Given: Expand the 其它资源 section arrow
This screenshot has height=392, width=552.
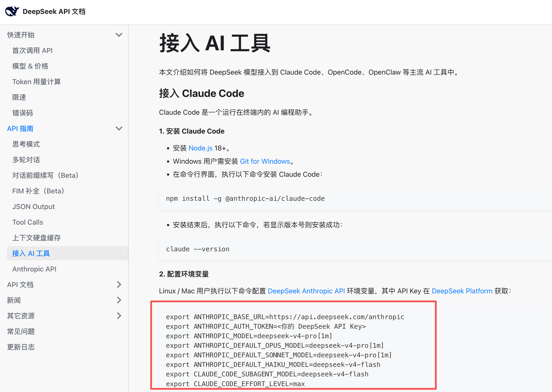Looking at the screenshot, I should coord(119,316).
